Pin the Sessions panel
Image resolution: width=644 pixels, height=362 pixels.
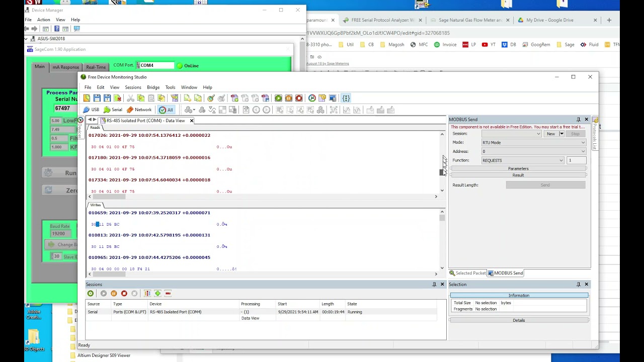434,285
